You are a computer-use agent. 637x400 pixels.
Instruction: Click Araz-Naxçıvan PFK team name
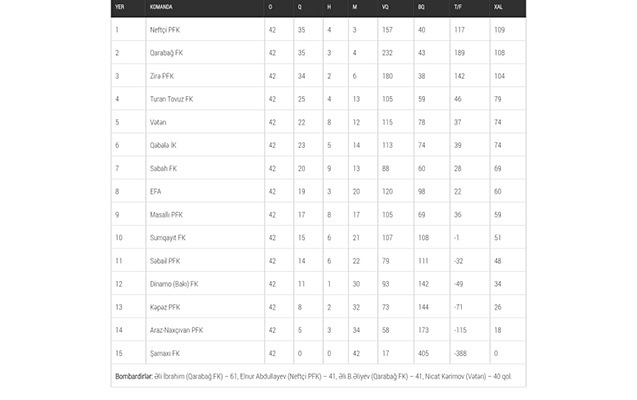pos(176,330)
